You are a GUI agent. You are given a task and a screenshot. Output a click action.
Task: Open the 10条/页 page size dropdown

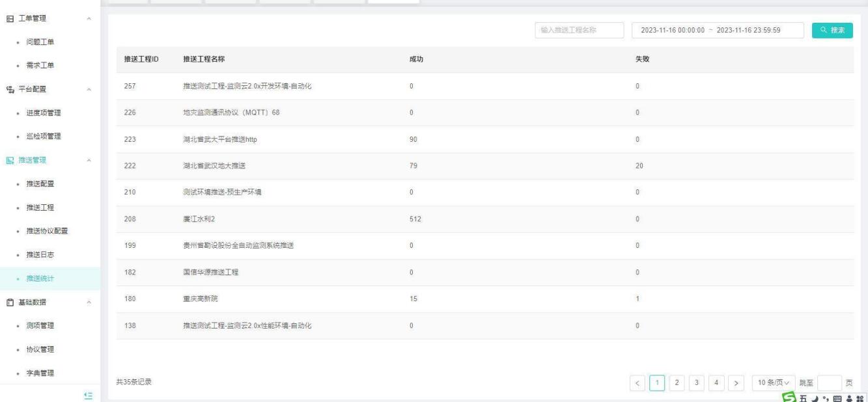[x=772, y=382]
